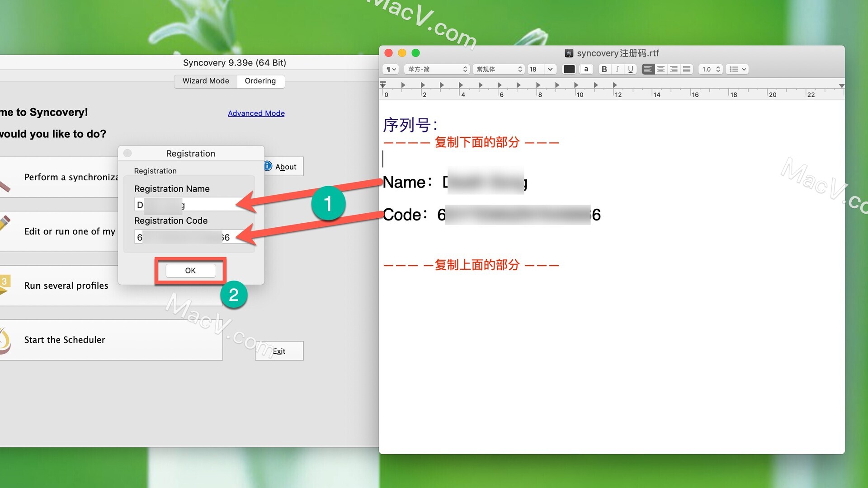Align text right in TextEdit
The width and height of the screenshot is (868, 488).
click(674, 69)
